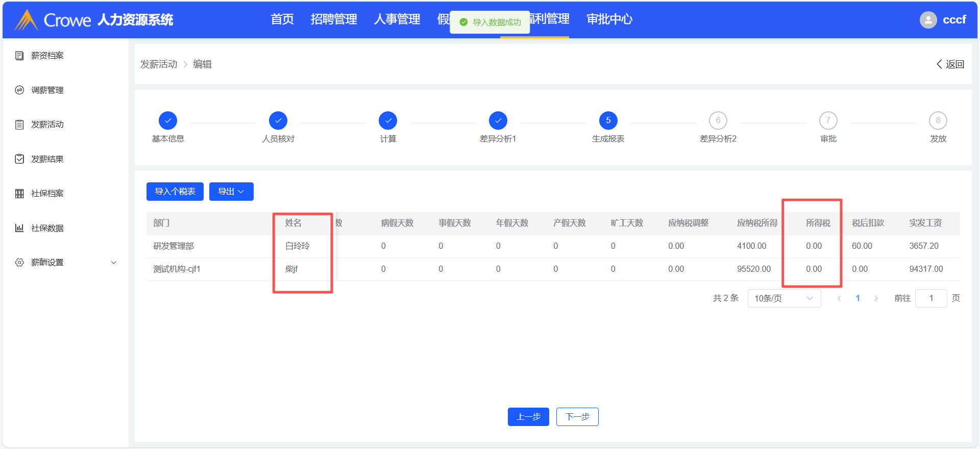Click the 税后扣款 column header
Screen dimensions: 980x449
click(868, 223)
